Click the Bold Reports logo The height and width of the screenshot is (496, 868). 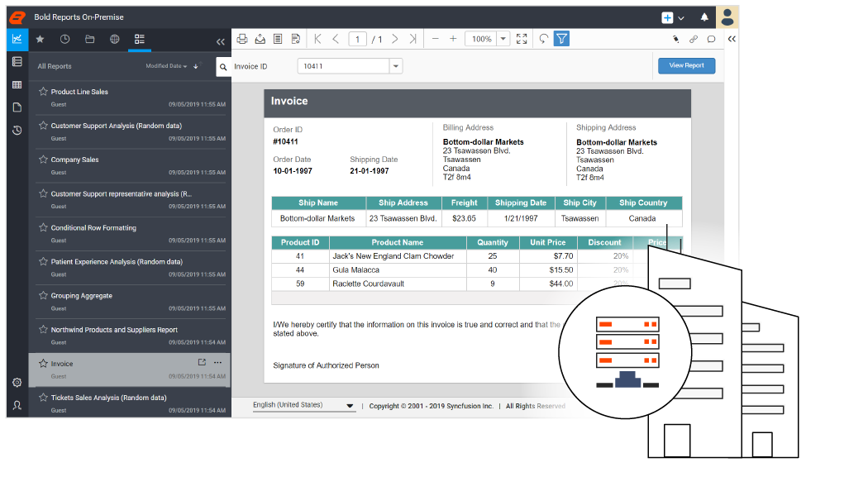(x=17, y=17)
